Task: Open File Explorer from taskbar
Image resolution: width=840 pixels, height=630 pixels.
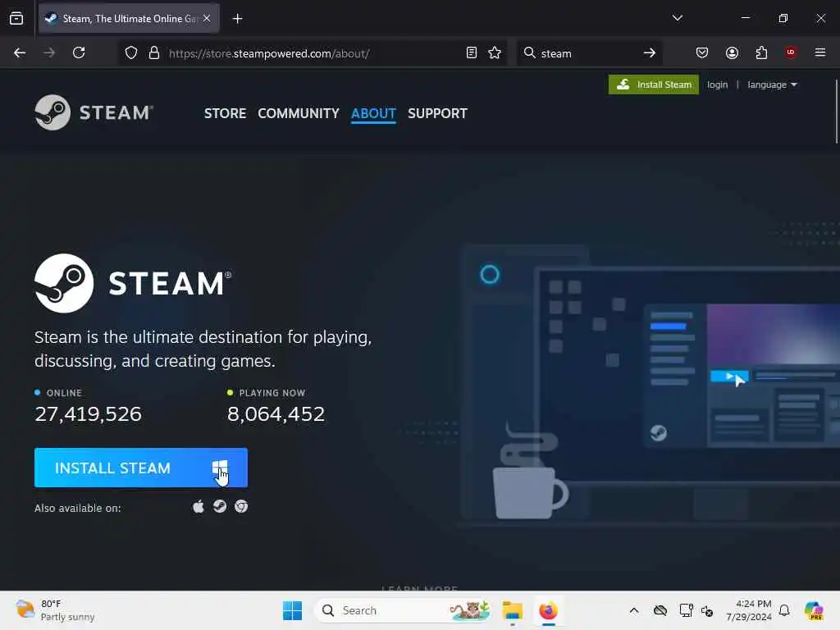Action: [512, 610]
